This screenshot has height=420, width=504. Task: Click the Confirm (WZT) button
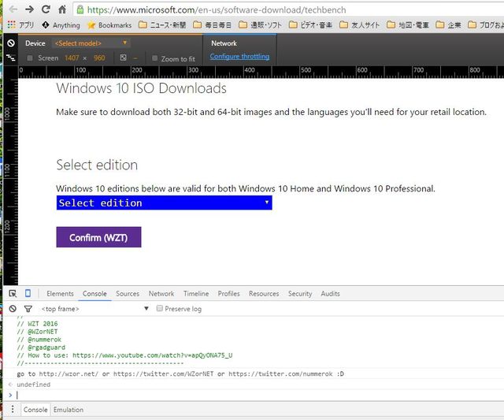pos(98,237)
